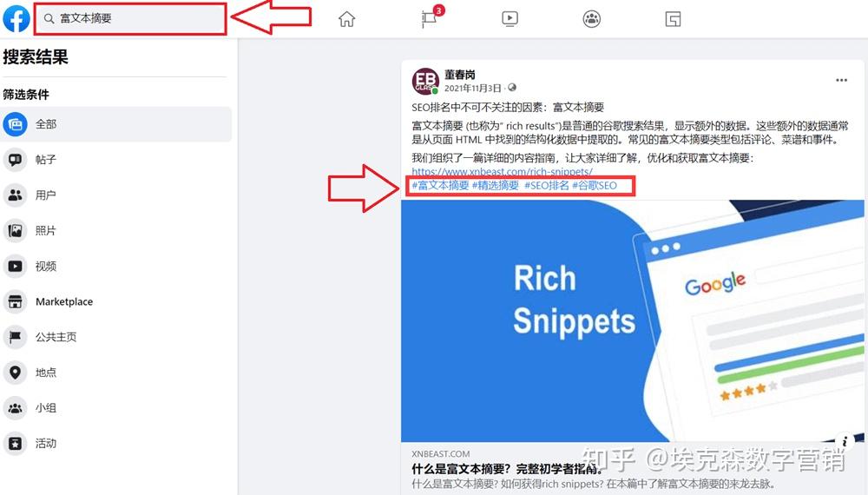Filter results by 视频
Viewport: 868px width, 495px height.
[116, 266]
